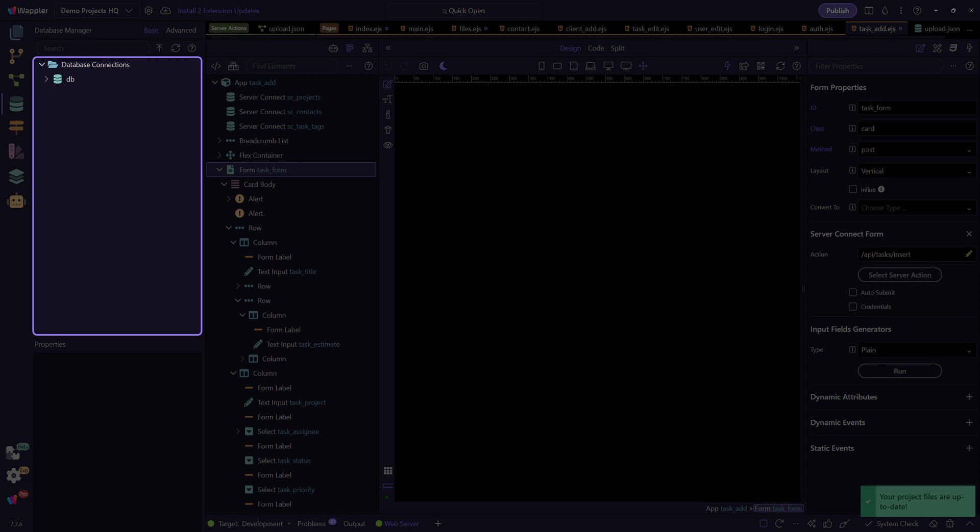980x532 pixels.
Task: Open the Method dropdown
Action: (916, 149)
